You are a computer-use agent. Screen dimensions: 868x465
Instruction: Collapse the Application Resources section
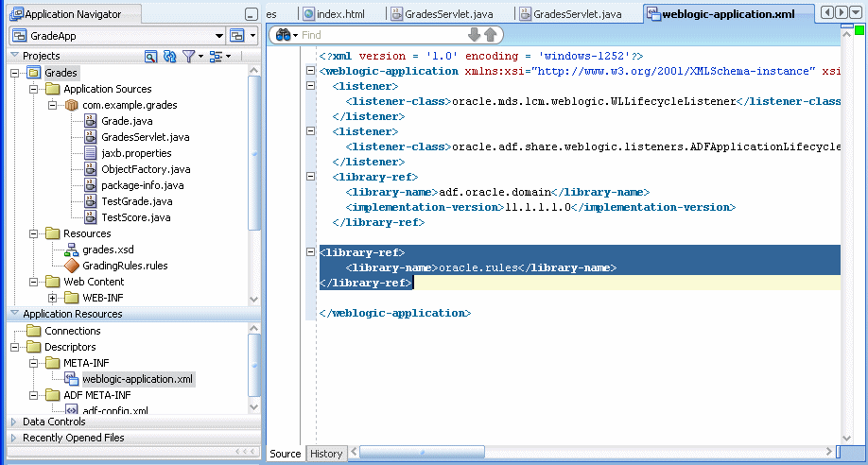point(14,314)
